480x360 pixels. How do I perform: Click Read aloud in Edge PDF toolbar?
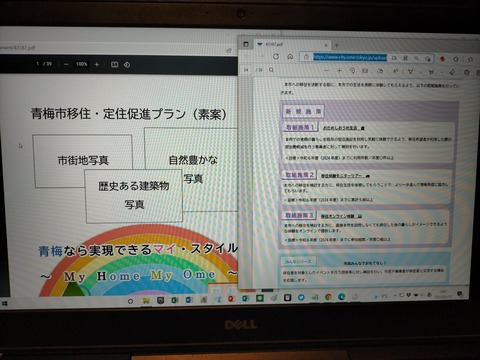point(395,71)
